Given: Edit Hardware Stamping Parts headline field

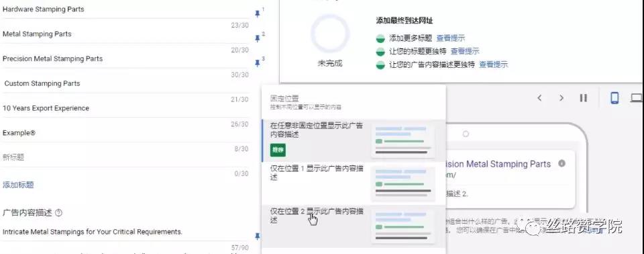Looking at the screenshot, I should (125, 9).
